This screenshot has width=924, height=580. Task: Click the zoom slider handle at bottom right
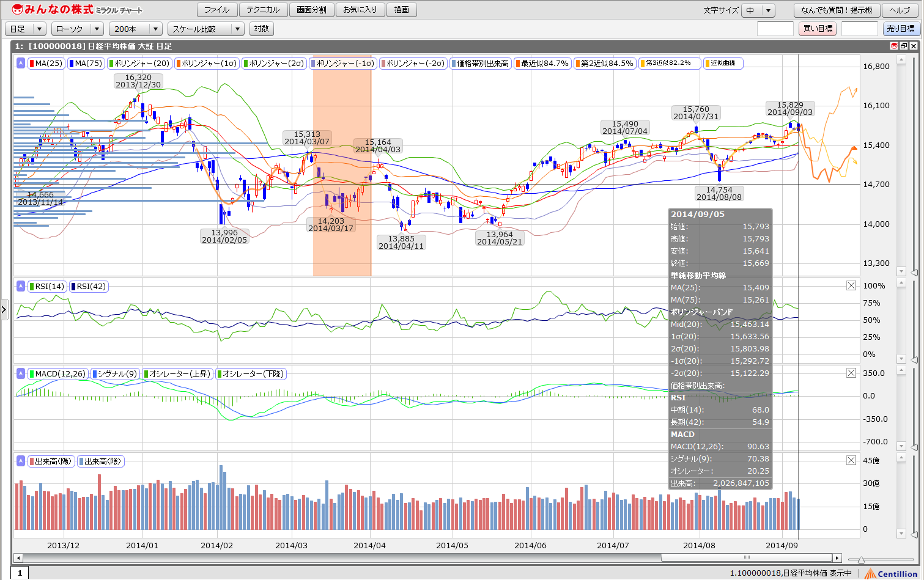pyautogui.click(x=860, y=559)
